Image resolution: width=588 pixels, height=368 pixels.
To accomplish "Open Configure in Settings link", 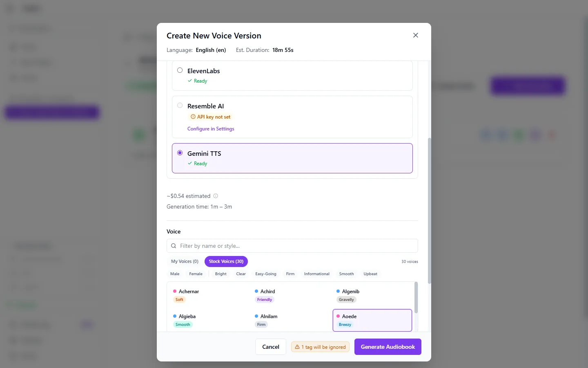I will (211, 129).
